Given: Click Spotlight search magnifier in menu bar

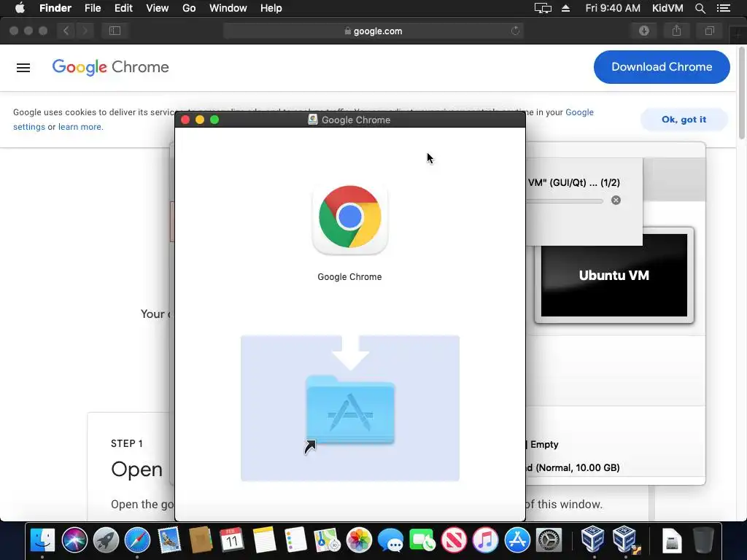Looking at the screenshot, I should click(700, 8).
